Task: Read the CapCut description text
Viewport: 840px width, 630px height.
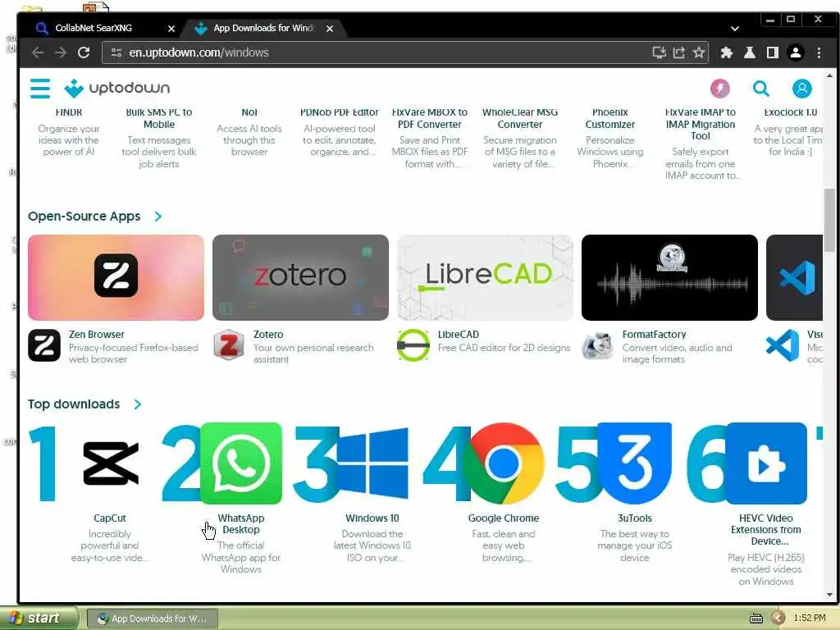Action: point(110,546)
